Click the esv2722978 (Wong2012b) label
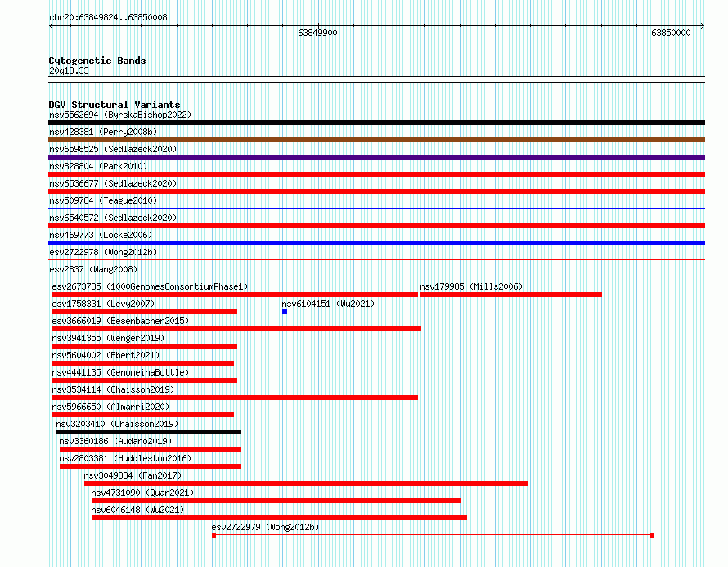Image resolution: width=728 pixels, height=567 pixels. pyautogui.click(x=103, y=252)
